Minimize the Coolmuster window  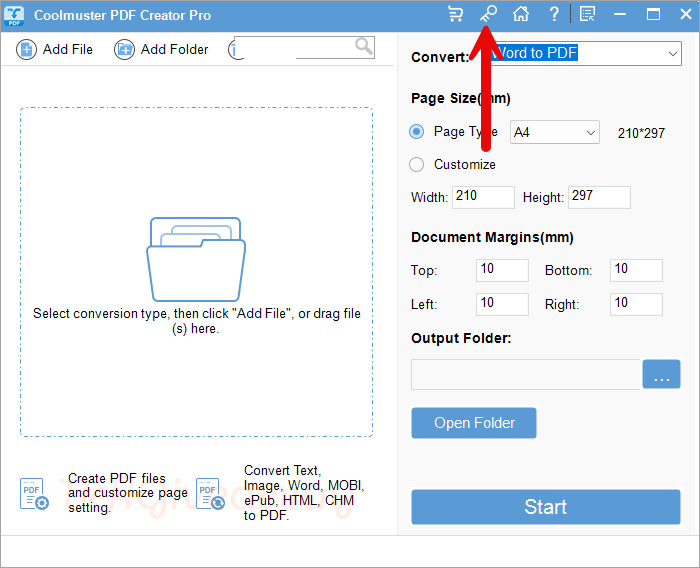click(x=620, y=14)
